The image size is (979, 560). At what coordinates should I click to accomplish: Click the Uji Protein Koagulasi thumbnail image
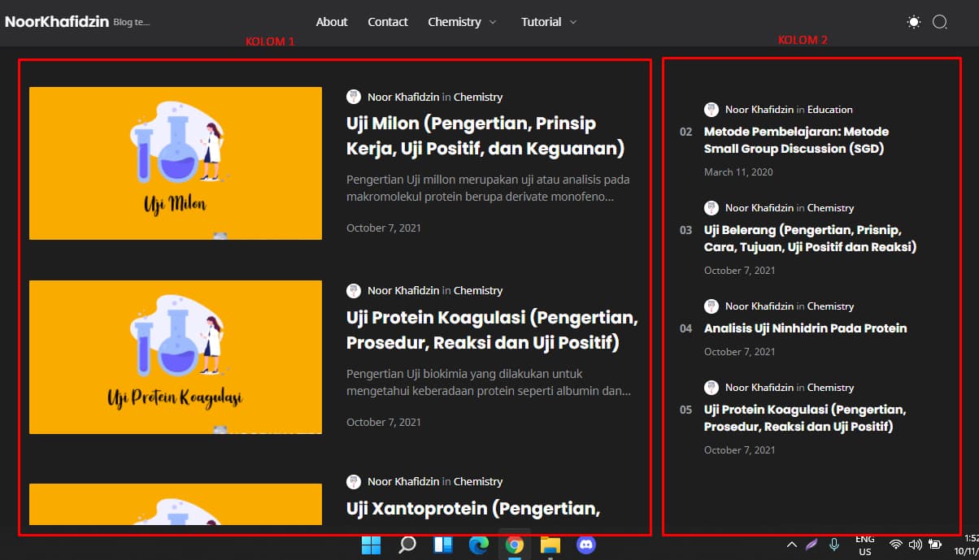point(175,357)
